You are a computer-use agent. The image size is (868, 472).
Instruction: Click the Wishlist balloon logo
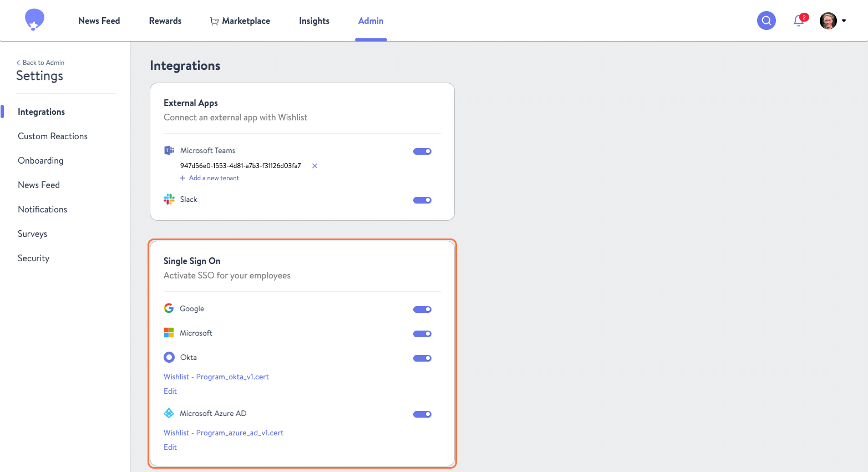(x=34, y=20)
